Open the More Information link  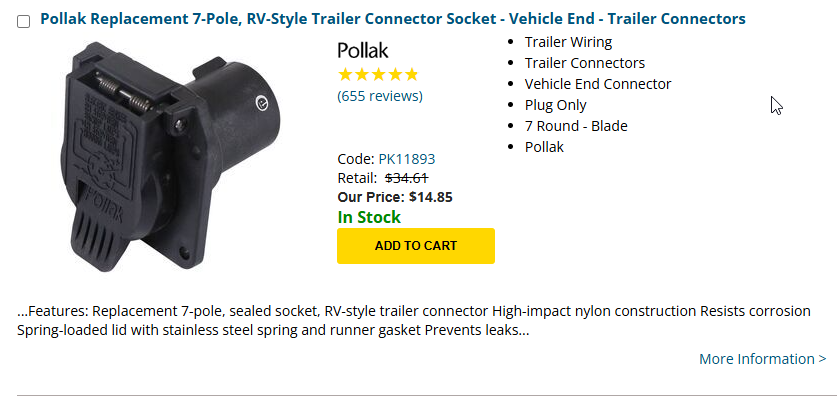tap(763, 359)
